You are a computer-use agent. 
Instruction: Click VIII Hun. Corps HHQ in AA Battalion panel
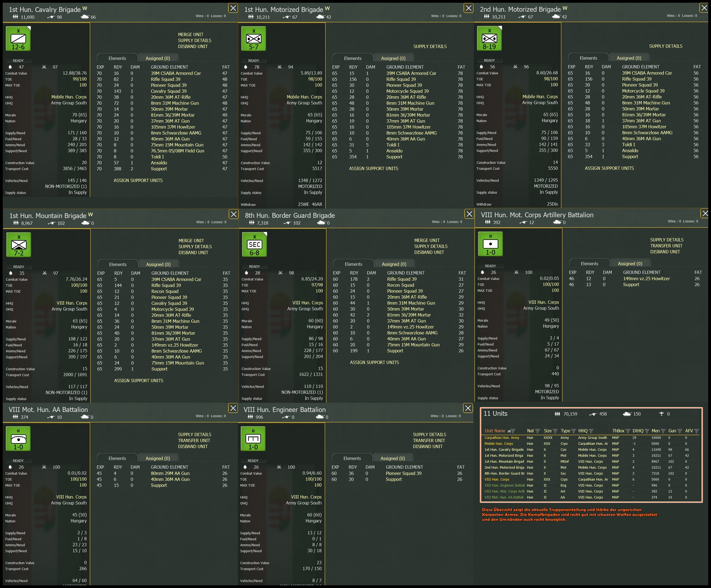coord(71,497)
